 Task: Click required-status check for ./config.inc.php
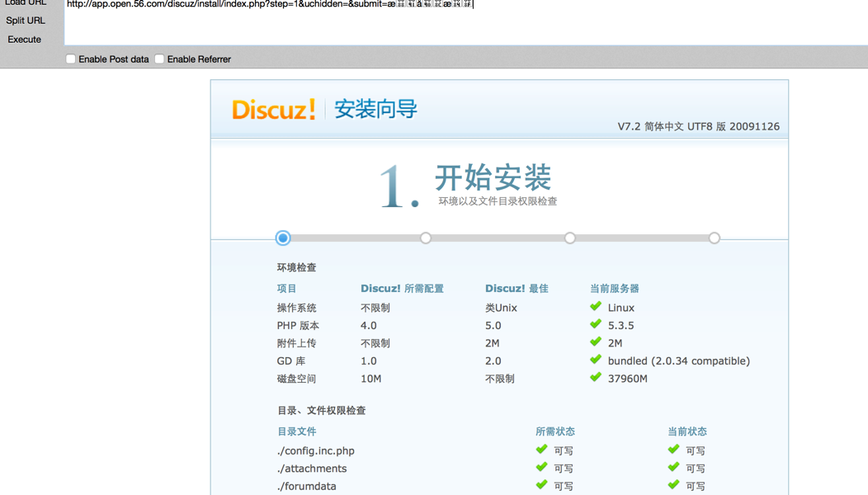541,449
